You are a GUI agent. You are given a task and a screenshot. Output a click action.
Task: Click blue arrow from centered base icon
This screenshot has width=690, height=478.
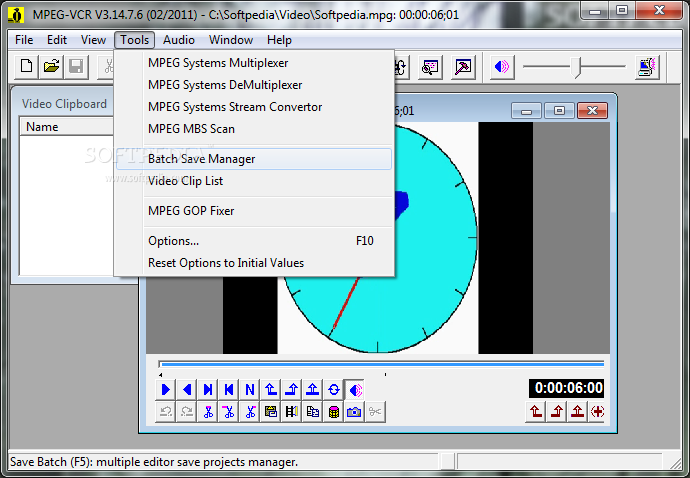[x=312, y=390]
